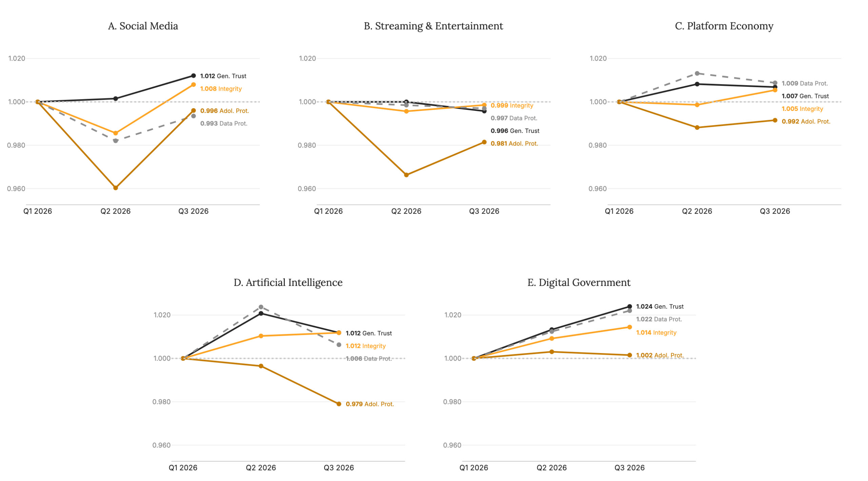Click the 1.009 Data Prot. label in Platform Economy
Screen dimensions: 868x481
pos(804,83)
